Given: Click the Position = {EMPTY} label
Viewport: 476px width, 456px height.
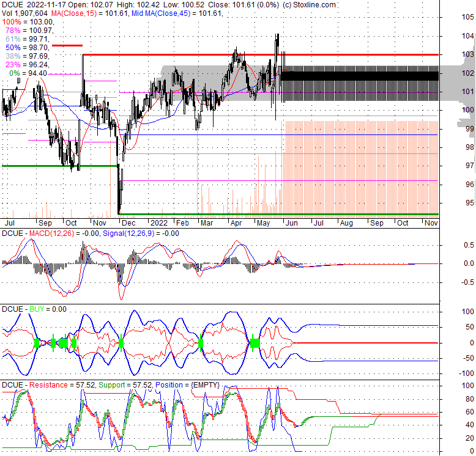Looking at the screenshot, I should pos(187,385).
